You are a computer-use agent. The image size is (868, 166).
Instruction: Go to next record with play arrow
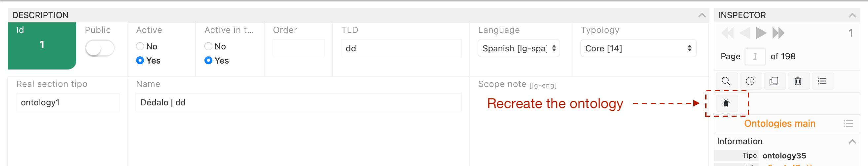coord(761,33)
